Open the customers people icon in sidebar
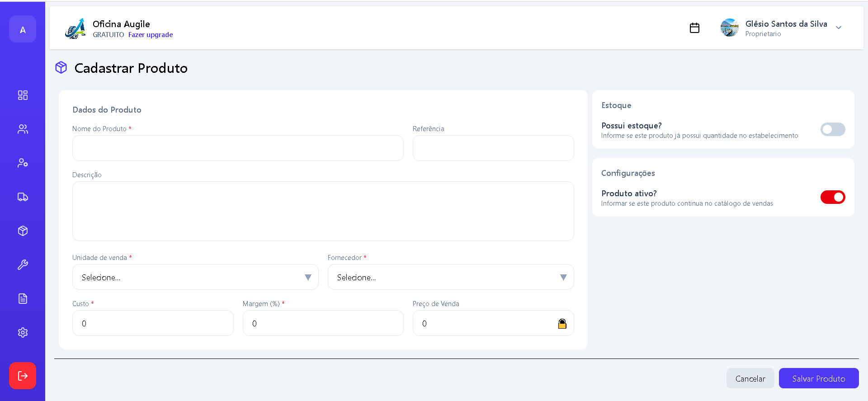Image resolution: width=868 pixels, height=401 pixels. tap(23, 129)
